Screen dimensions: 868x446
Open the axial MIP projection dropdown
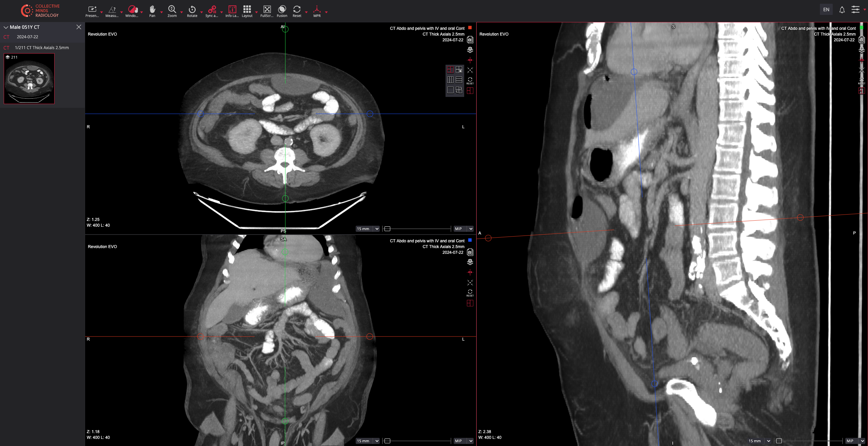pos(463,229)
